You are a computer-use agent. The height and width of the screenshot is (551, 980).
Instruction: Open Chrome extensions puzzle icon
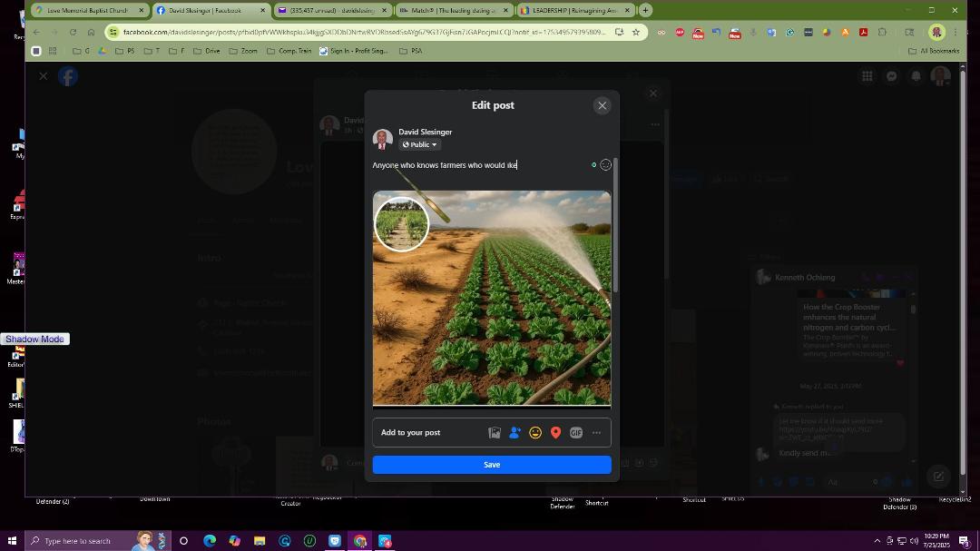[882, 32]
